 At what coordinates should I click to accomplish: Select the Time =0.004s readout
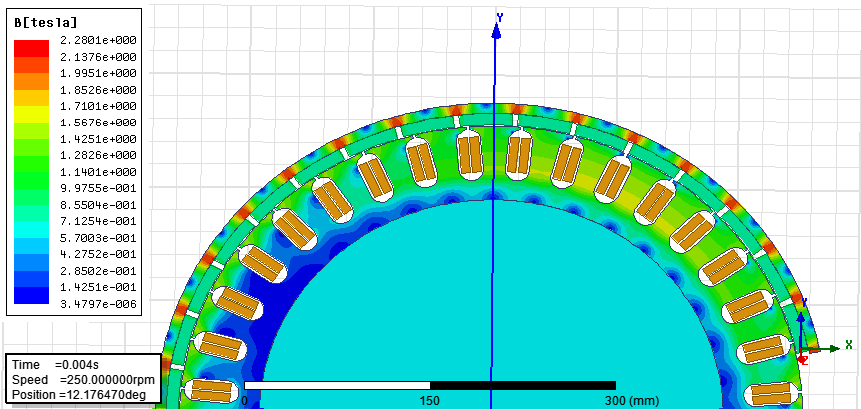tap(55, 365)
